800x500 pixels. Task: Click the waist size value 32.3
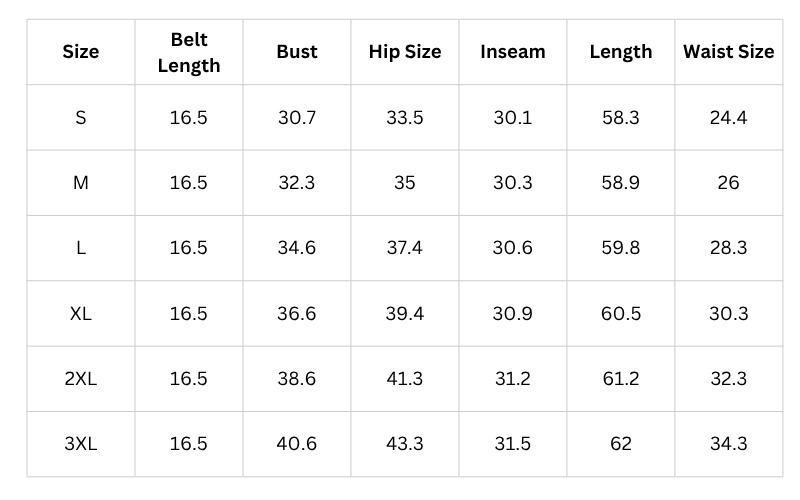pyautogui.click(x=728, y=379)
